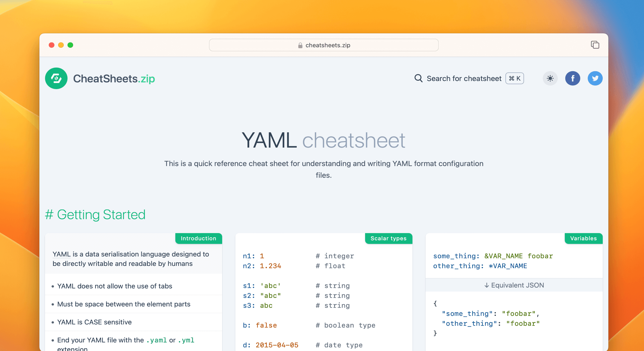Open the CheatSheets.zip home link text
Image resolution: width=644 pixels, height=351 pixels.
click(x=114, y=78)
